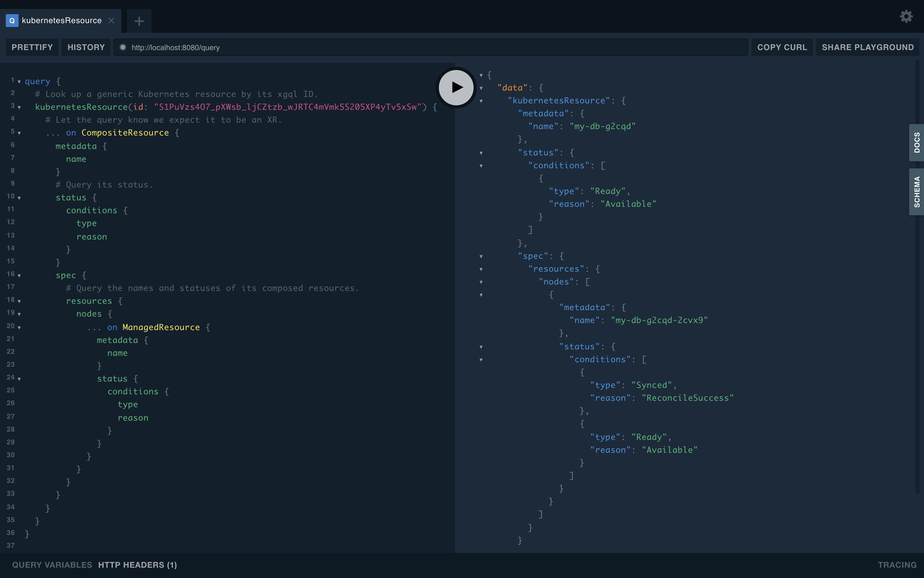Collapse the response "resources" object
Viewport: 924px width, 578px height.
click(x=481, y=269)
